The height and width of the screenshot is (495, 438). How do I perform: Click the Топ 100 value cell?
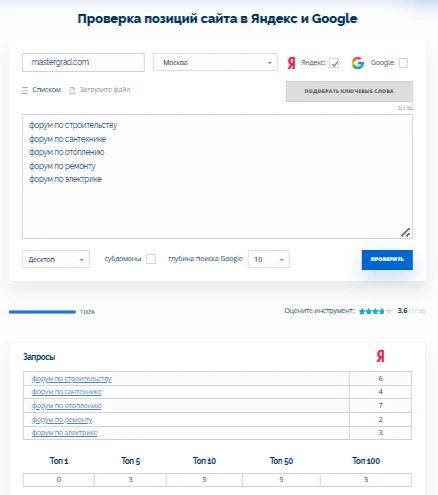(x=366, y=480)
